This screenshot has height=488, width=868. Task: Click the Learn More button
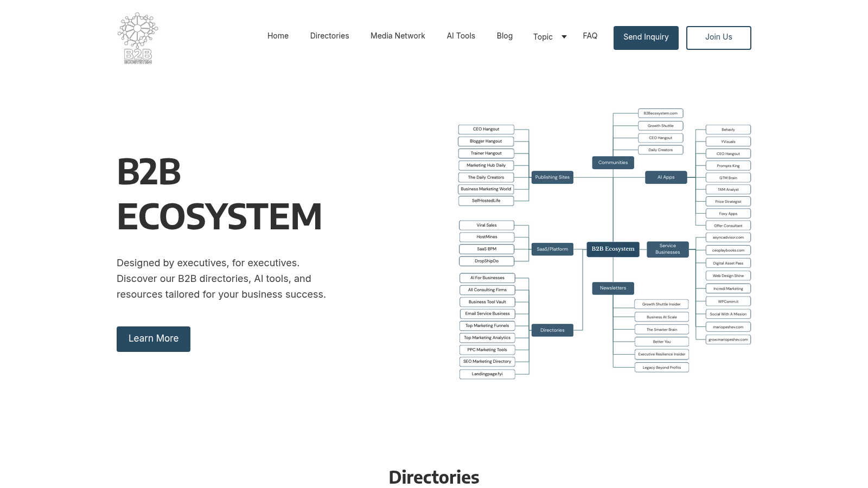point(154,339)
